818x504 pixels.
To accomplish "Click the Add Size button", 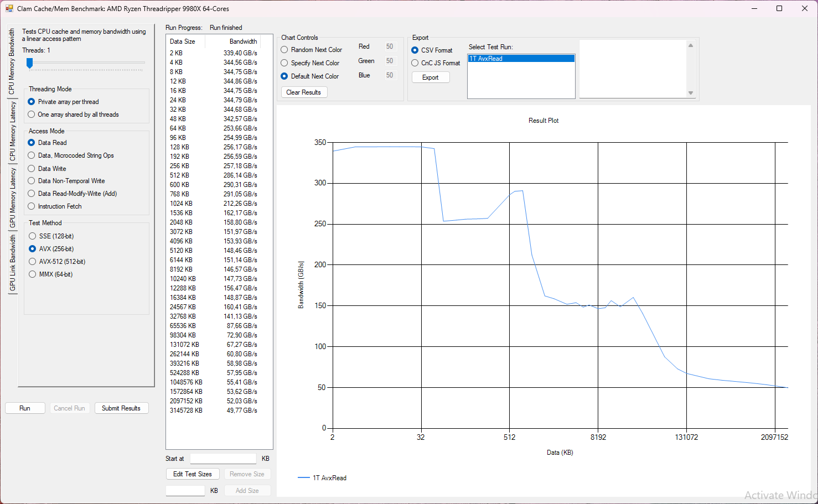I will click(x=247, y=491).
